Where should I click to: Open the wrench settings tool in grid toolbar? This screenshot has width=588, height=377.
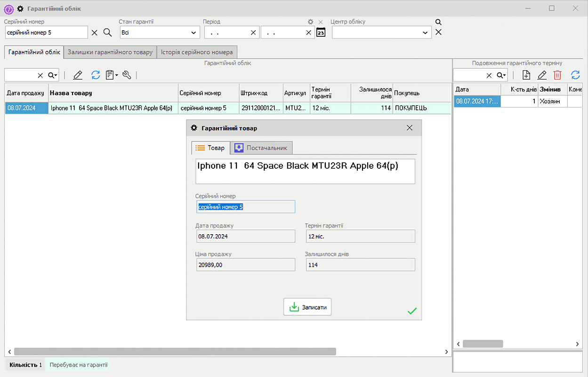click(127, 75)
